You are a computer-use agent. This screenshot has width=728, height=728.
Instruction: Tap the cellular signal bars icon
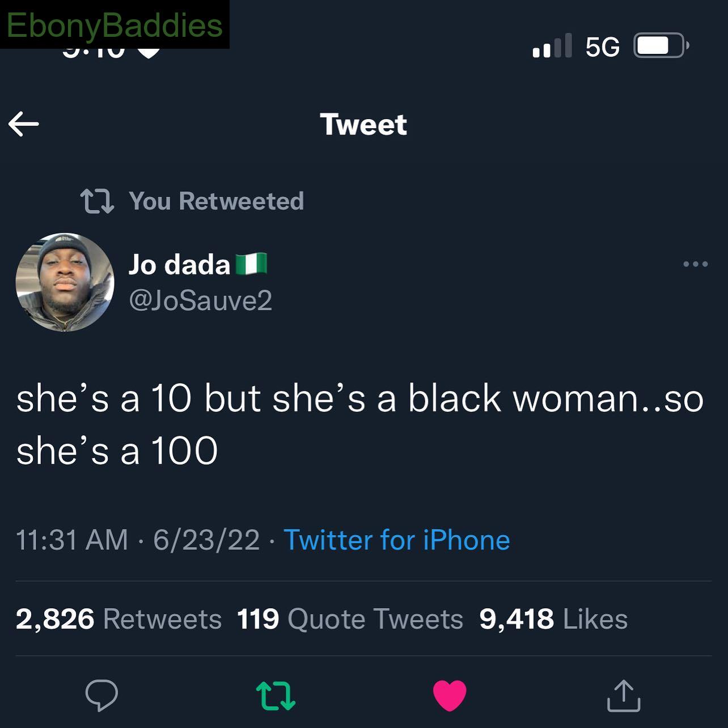coord(552,45)
